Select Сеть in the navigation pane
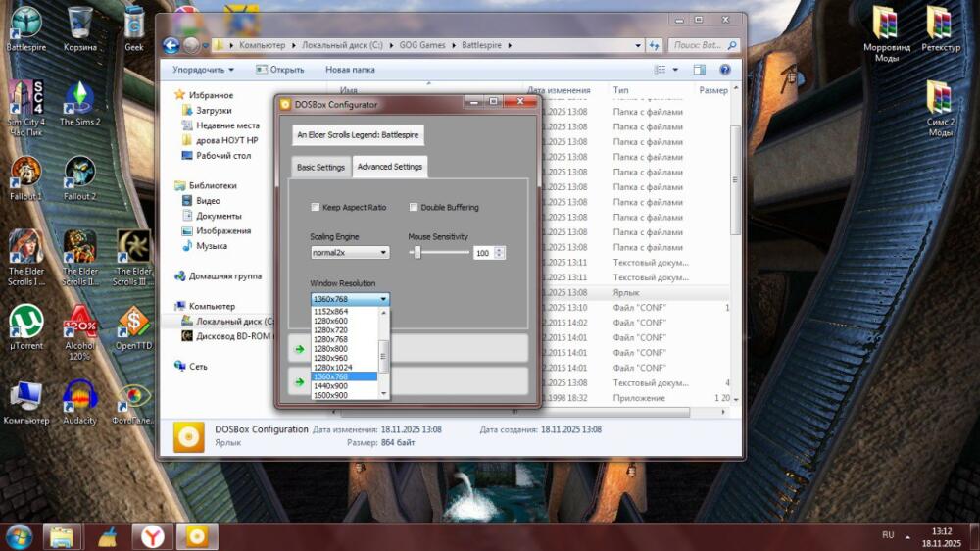This screenshot has width=980, height=551. (x=198, y=367)
